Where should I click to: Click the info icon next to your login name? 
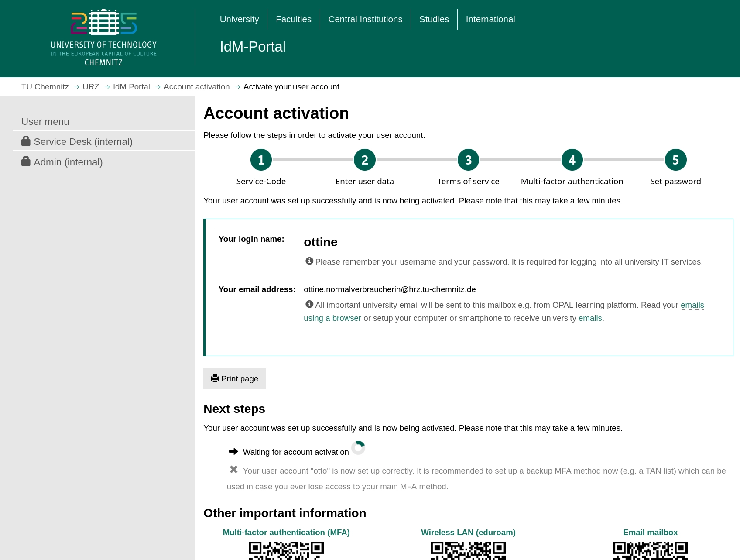tap(309, 261)
